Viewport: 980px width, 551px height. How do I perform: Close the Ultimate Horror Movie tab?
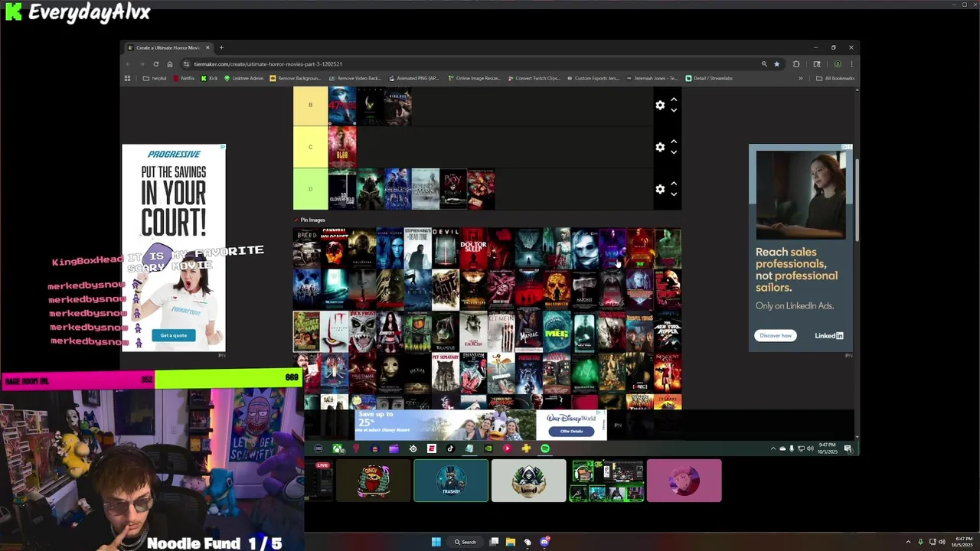coord(207,47)
